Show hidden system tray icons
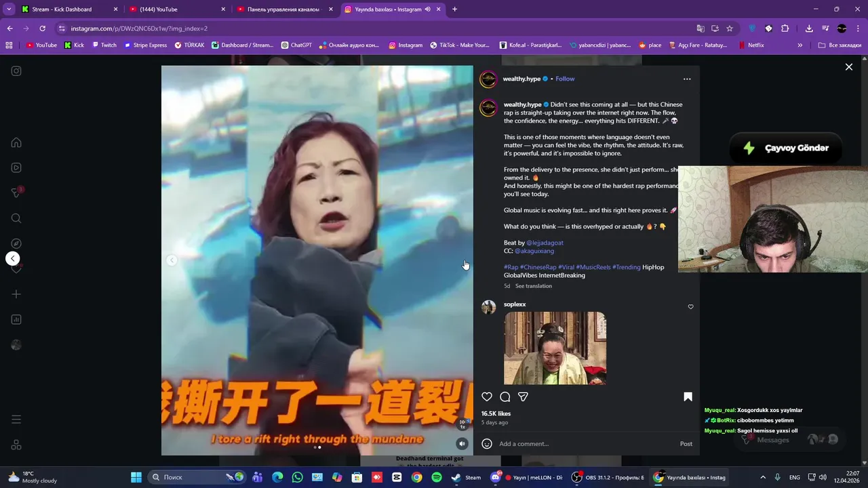 pyautogui.click(x=763, y=477)
